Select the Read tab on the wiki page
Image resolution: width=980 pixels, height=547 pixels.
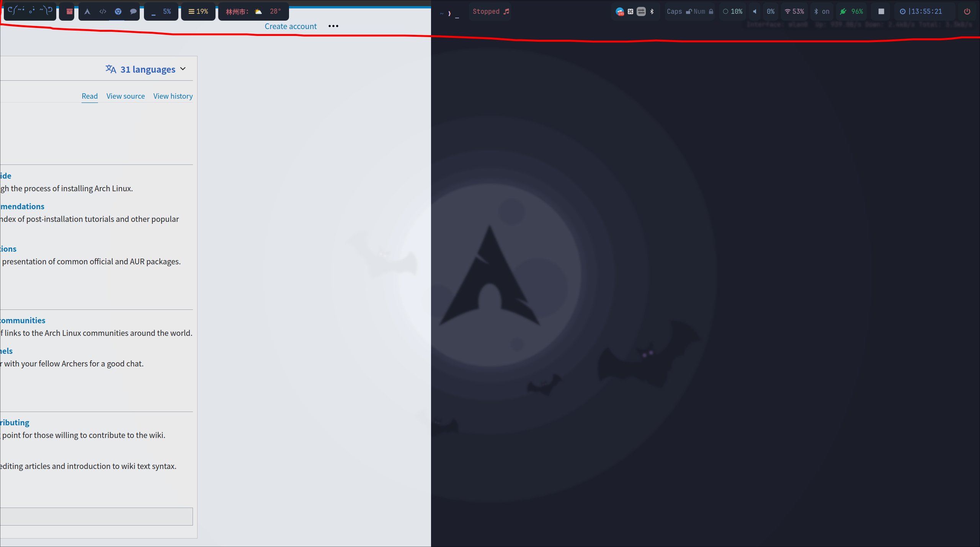point(90,96)
